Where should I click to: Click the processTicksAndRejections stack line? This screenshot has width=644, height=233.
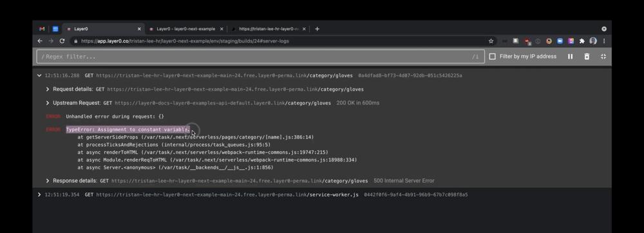coord(174,145)
